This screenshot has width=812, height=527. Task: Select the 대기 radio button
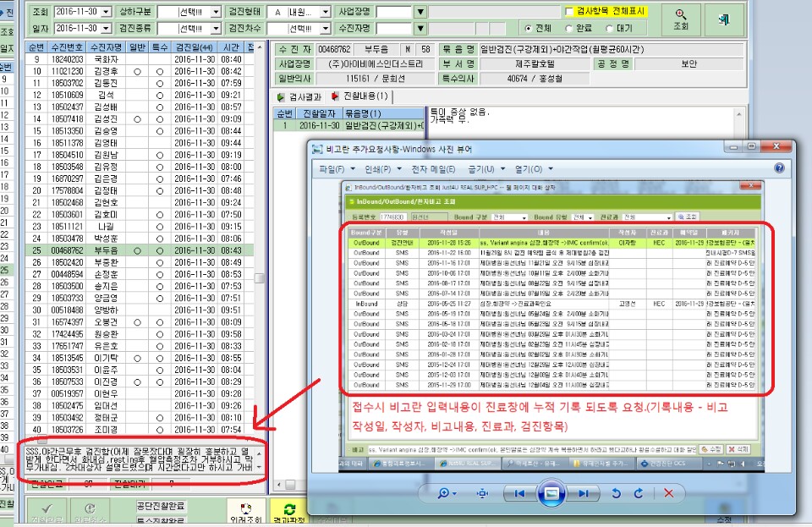(x=610, y=29)
